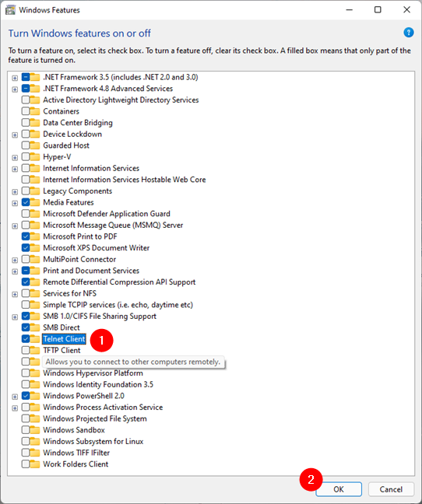Select the Data Center Bridging item
This screenshot has width=422, height=504.
coord(78,123)
